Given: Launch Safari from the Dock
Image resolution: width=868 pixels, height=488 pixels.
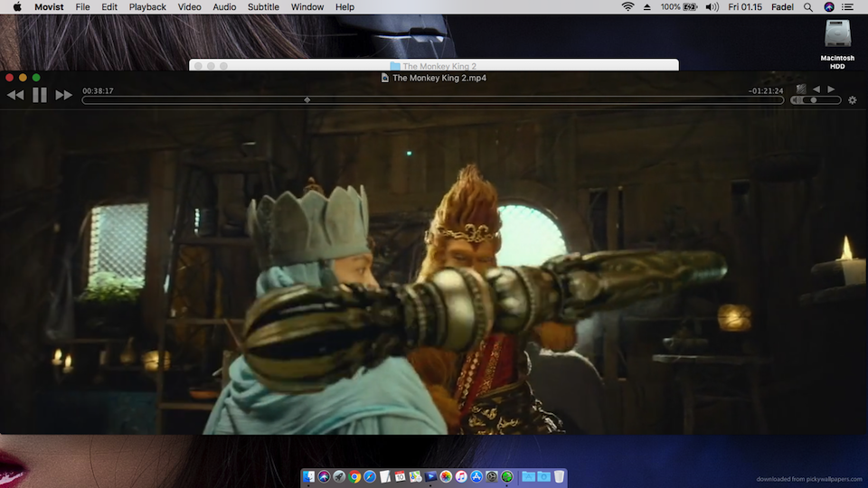Looking at the screenshot, I should click(370, 476).
